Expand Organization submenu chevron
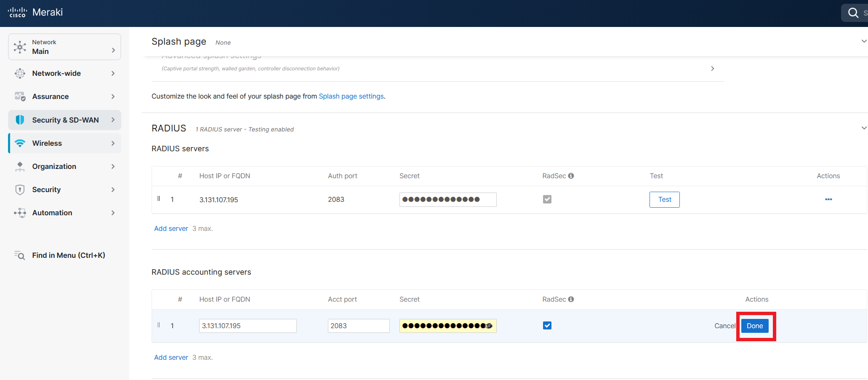Viewport: 868px width, 380px height. [x=113, y=166]
